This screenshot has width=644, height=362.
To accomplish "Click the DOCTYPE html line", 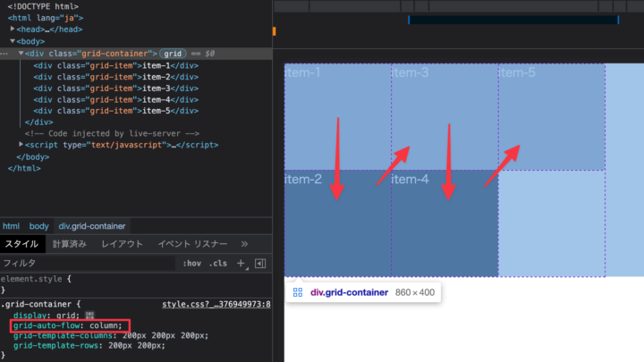I will [x=43, y=6].
